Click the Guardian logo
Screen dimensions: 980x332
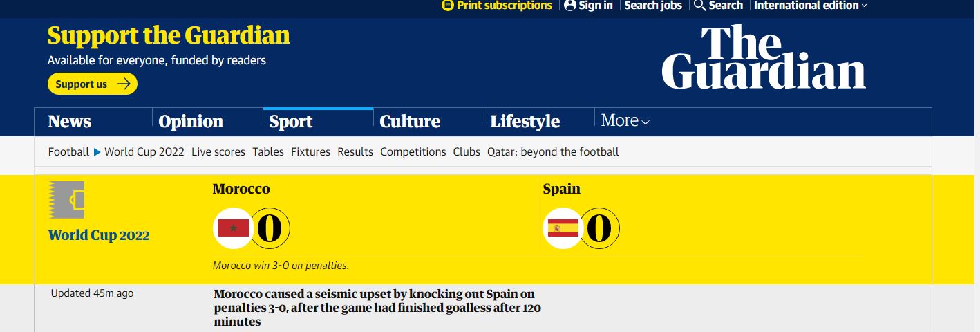(x=763, y=57)
